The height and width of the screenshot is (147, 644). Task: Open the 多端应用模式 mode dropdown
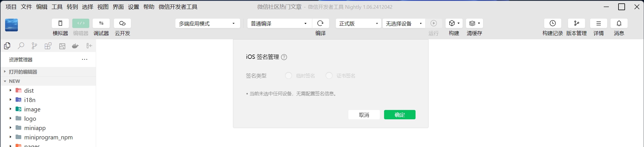(x=208, y=23)
